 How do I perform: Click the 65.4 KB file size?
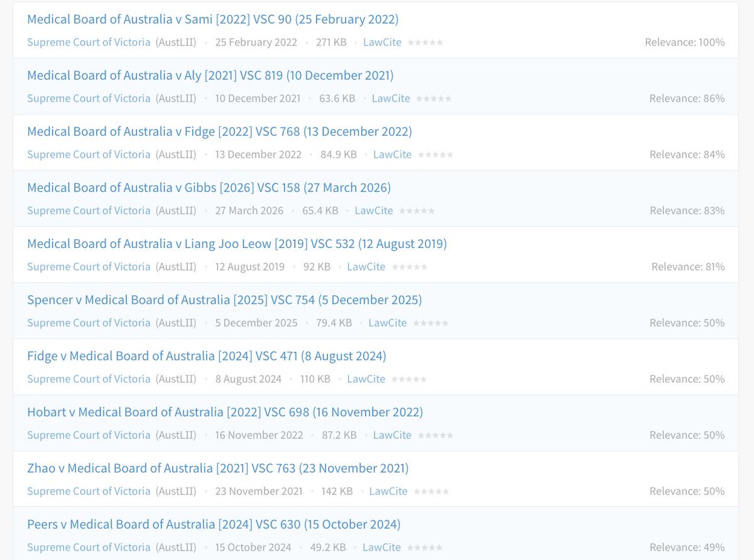coord(320,210)
